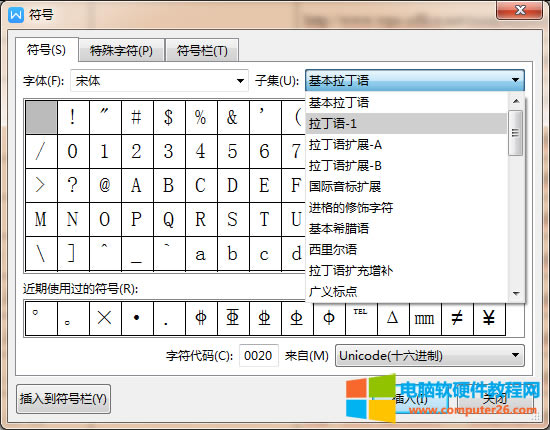
Task: Pick recently used mm symbol
Action: pos(425,318)
